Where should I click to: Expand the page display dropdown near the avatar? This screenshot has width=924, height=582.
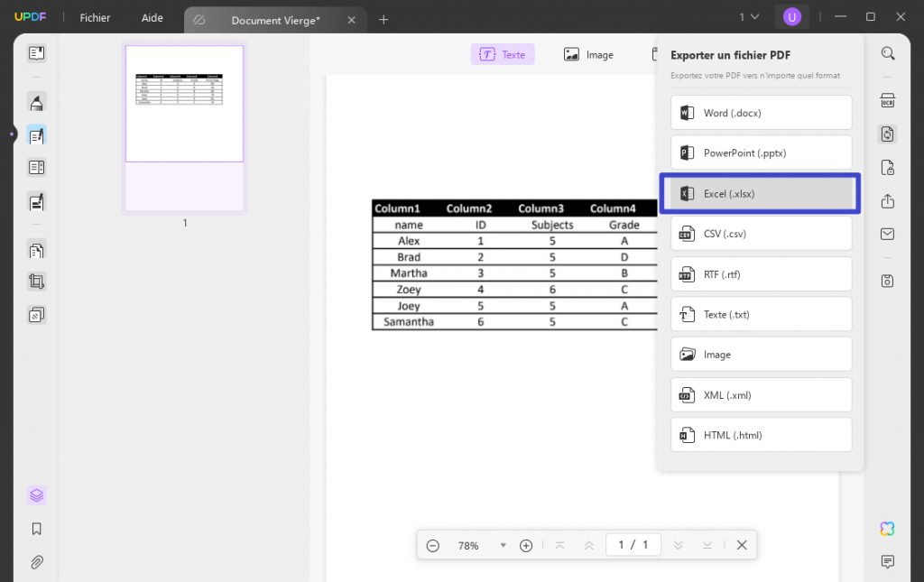click(x=747, y=16)
